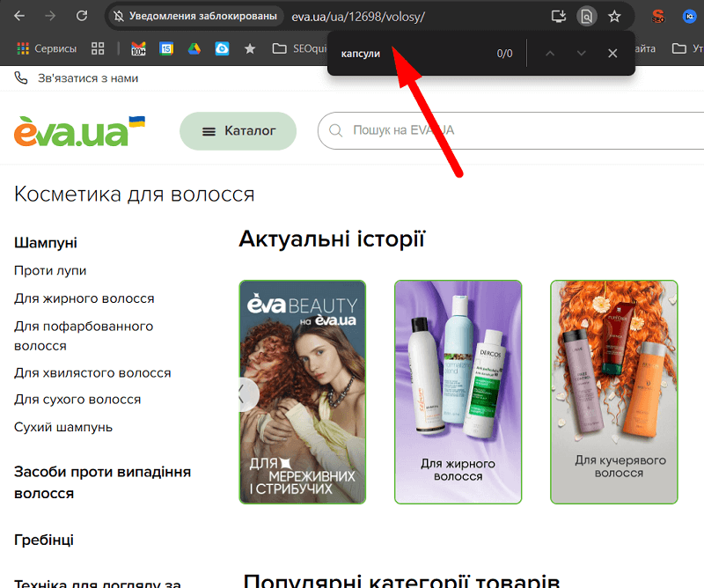Click the magnifier icon in site search
704x588 pixels.
(335, 130)
